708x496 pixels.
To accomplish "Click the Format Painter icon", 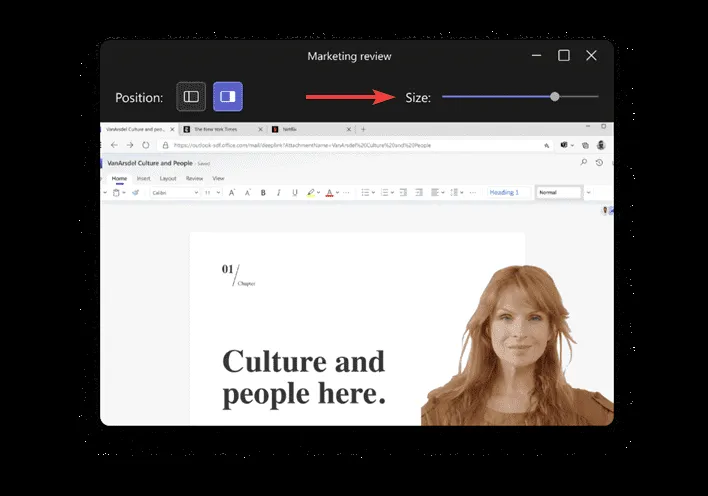I will click(135, 192).
